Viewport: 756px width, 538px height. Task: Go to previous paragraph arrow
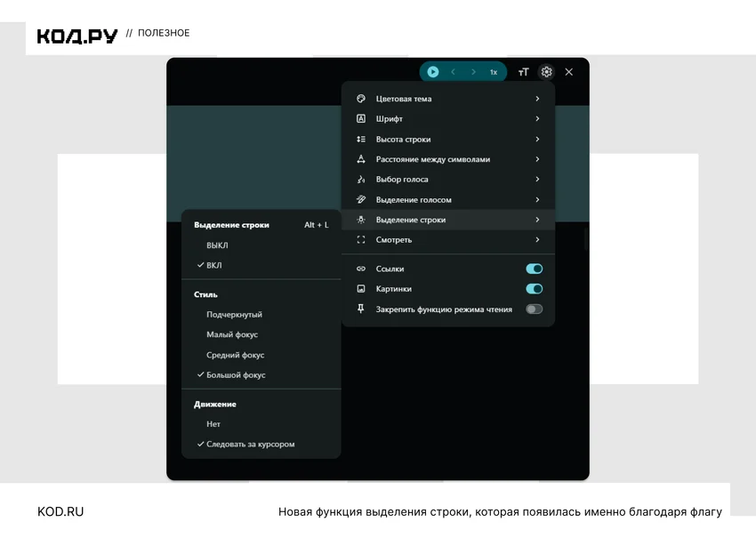tap(454, 72)
